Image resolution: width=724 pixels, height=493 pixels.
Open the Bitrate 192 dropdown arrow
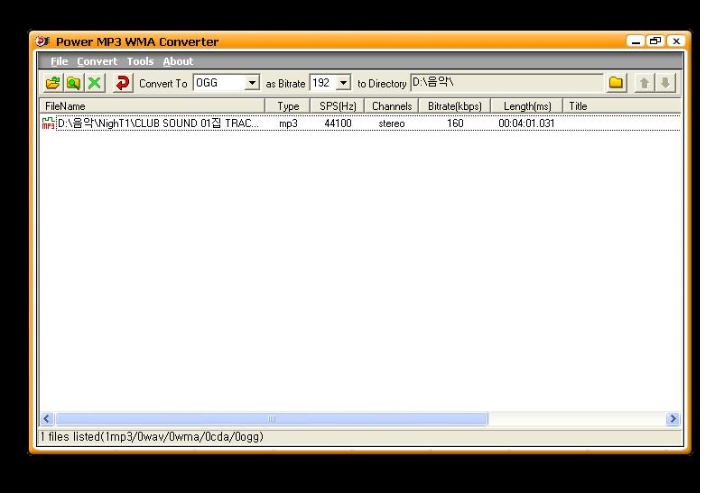[343, 83]
